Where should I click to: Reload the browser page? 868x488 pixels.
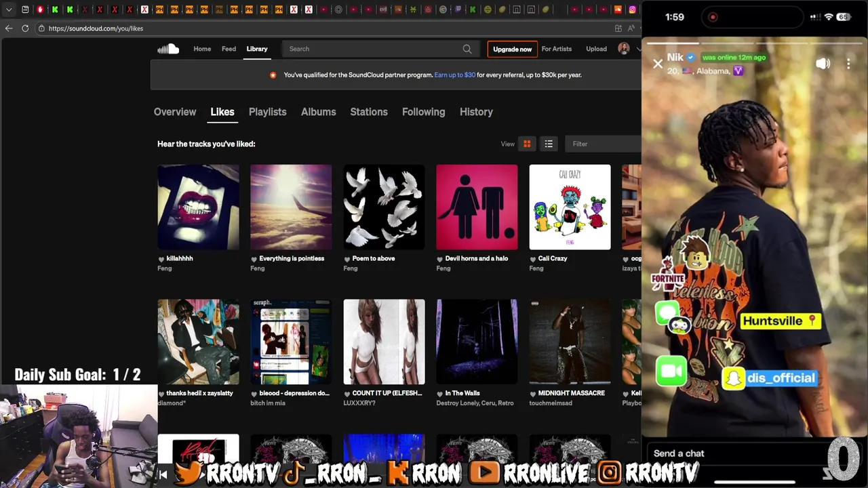coord(25,28)
